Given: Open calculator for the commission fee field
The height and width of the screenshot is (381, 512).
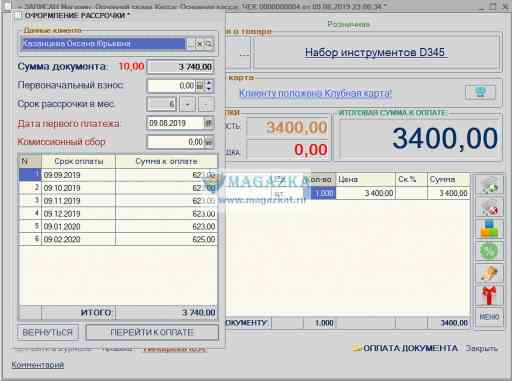Looking at the screenshot, I should 209,142.
